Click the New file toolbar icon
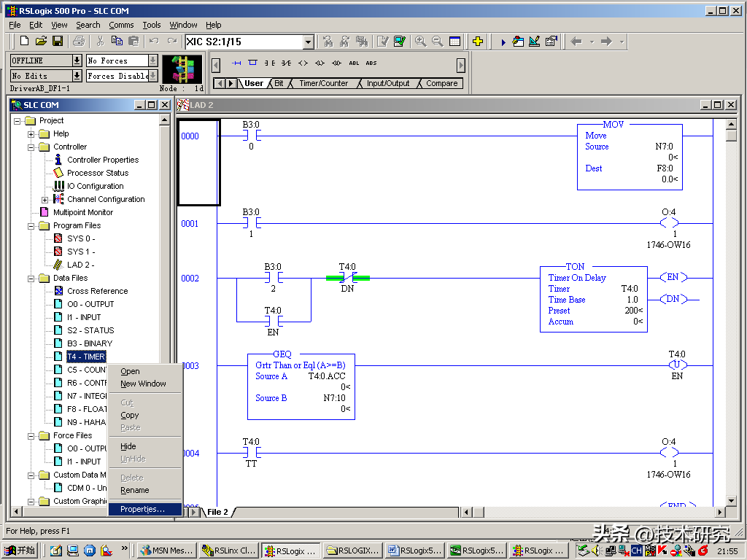Screen dimensions: 747x560 pyautogui.click(x=25, y=42)
